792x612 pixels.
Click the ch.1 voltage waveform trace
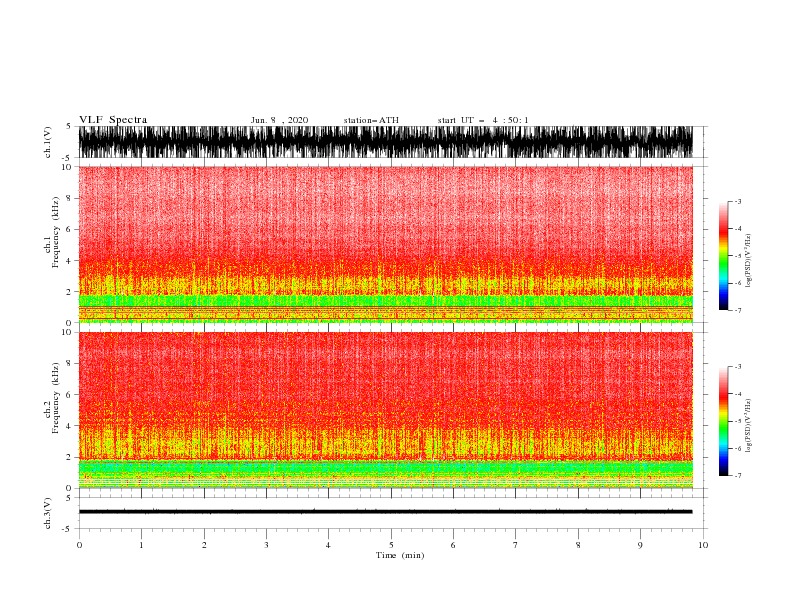pos(385,142)
